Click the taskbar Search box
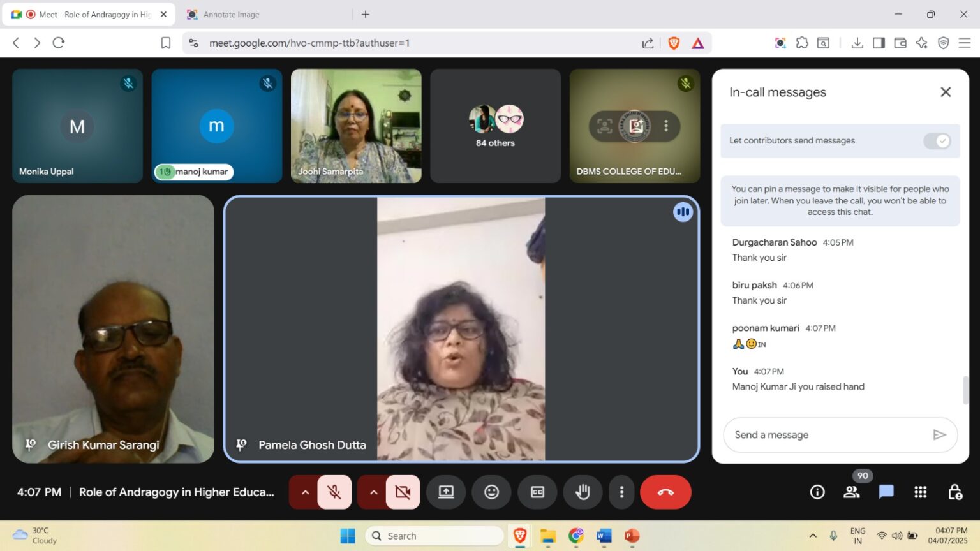This screenshot has height=551, width=980. pyautogui.click(x=434, y=536)
